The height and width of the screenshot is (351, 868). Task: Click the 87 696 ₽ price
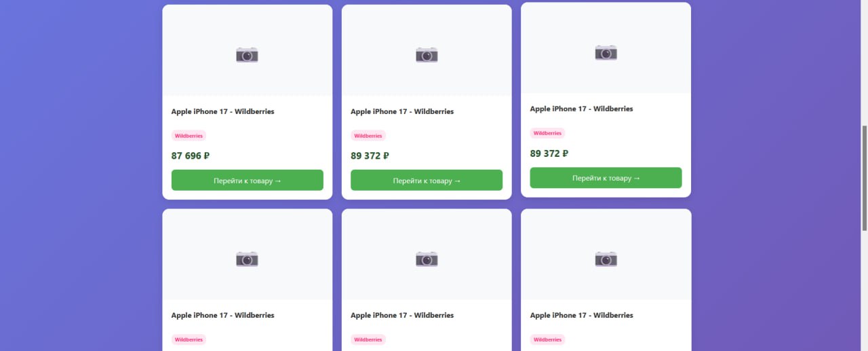coord(191,155)
